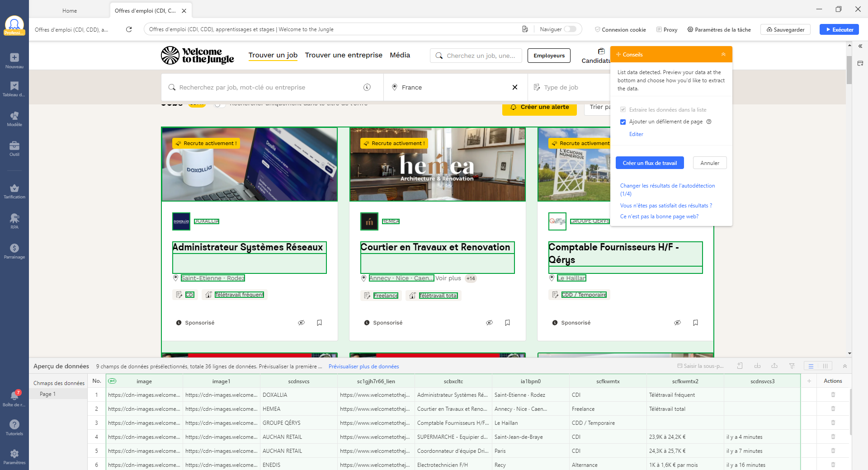Click the Annuler button
The height and width of the screenshot is (470, 868).
click(710, 163)
